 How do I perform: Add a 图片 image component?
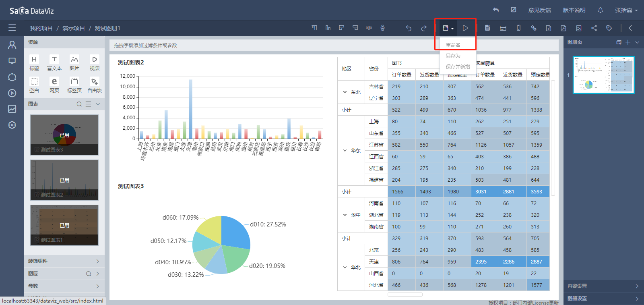(x=74, y=63)
